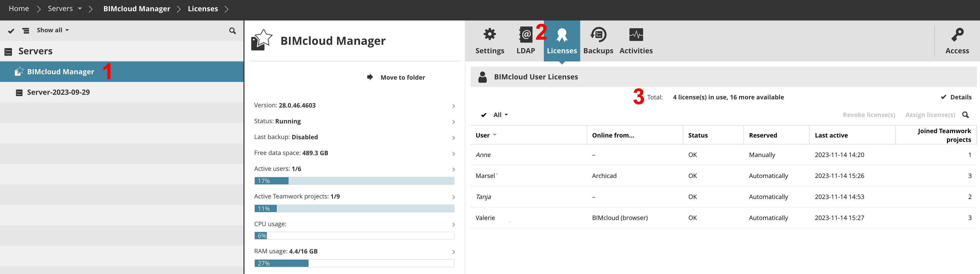Open the Servers breadcrumb dropdown arrow
980x274 pixels.
79,8
